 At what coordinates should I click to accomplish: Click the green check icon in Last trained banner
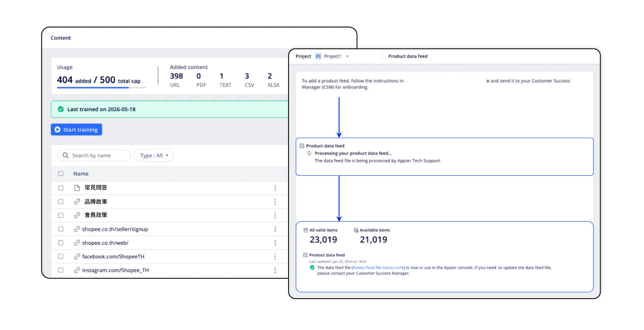tap(61, 109)
